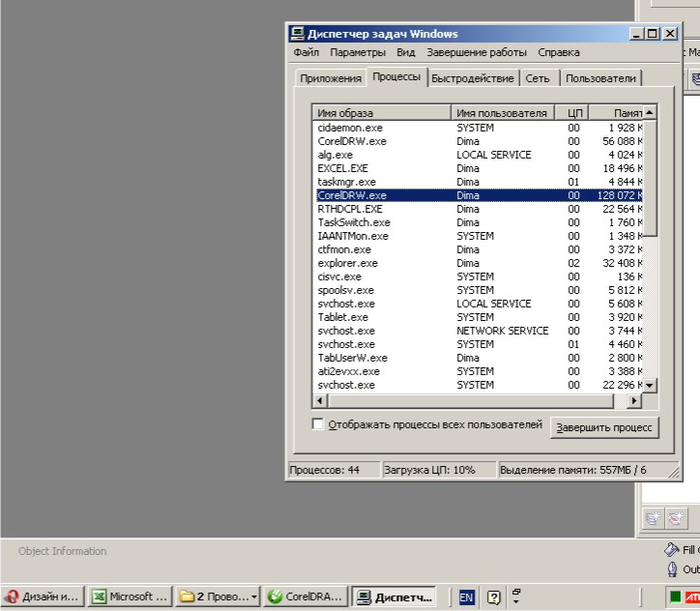The height and width of the screenshot is (611, 700).
Task: Switch to the CorelDRAW taskbar button
Action: (x=306, y=596)
